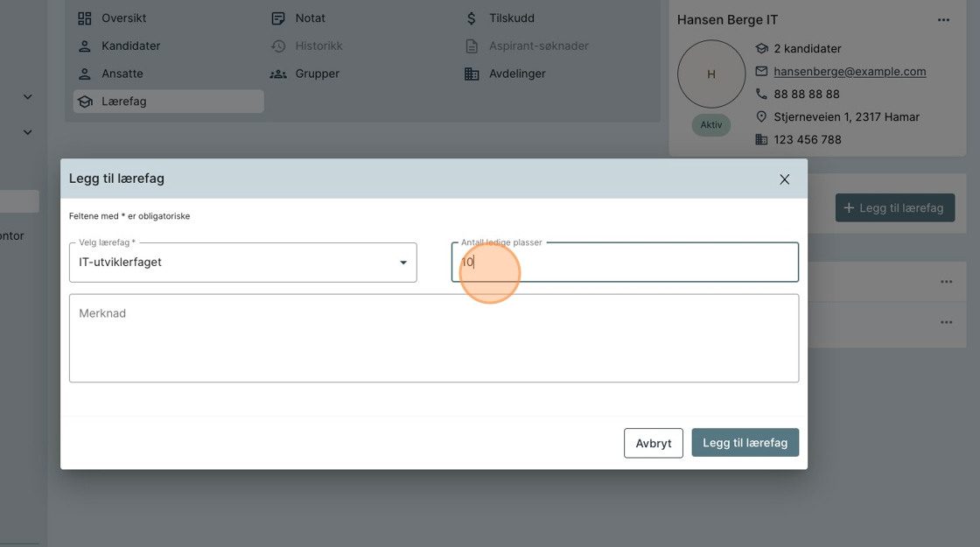Click the Grupper people icon
980x547 pixels.
pos(278,74)
